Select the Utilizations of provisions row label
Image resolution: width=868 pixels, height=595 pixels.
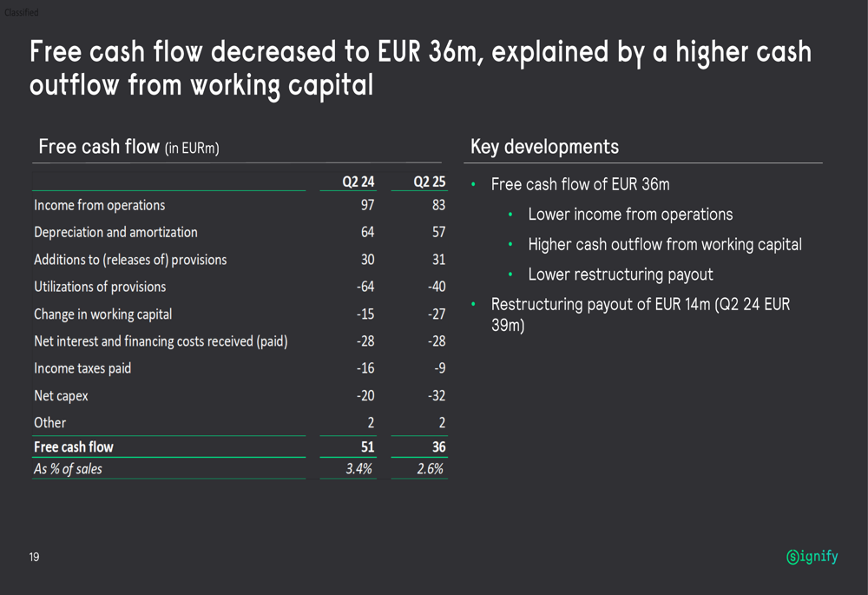(x=100, y=287)
